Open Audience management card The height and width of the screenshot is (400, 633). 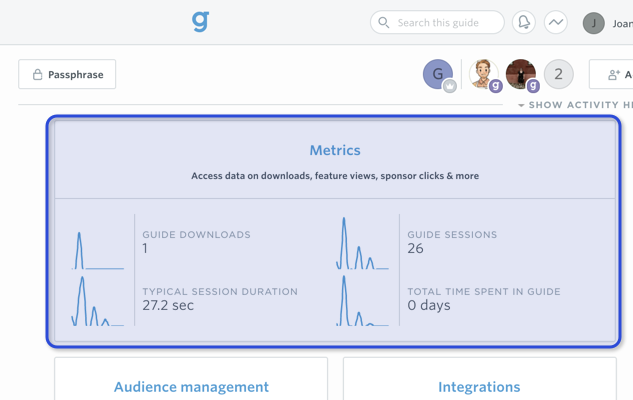coord(191,379)
